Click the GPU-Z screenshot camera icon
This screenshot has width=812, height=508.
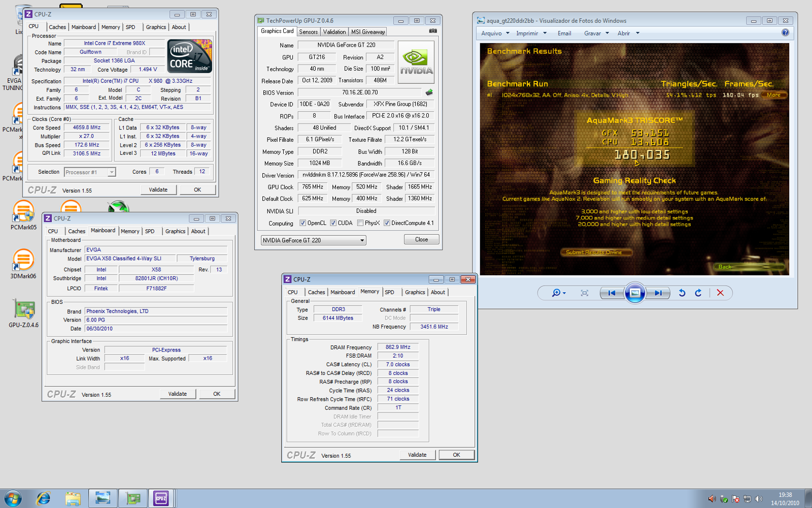tap(433, 31)
